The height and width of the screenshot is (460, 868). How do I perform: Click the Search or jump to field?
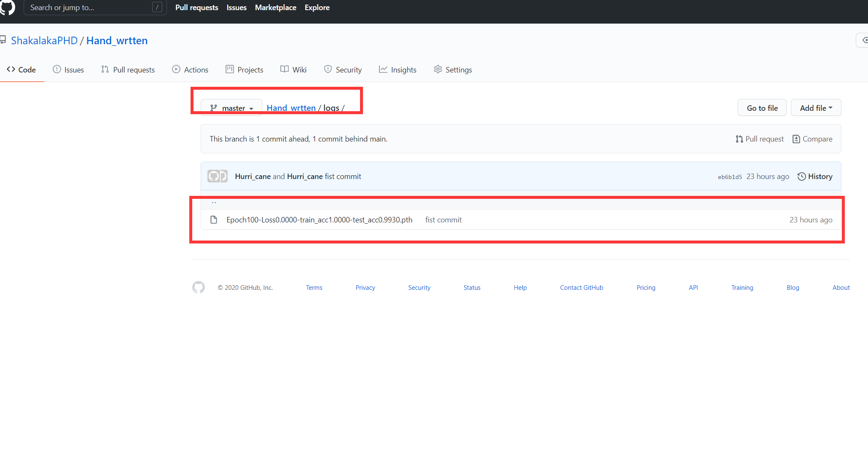tap(89, 8)
